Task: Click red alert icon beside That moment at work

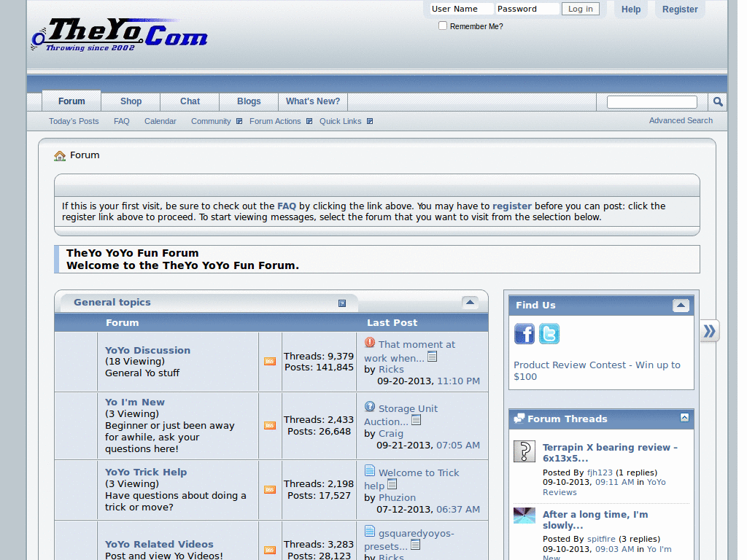Action: pyautogui.click(x=370, y=343)
